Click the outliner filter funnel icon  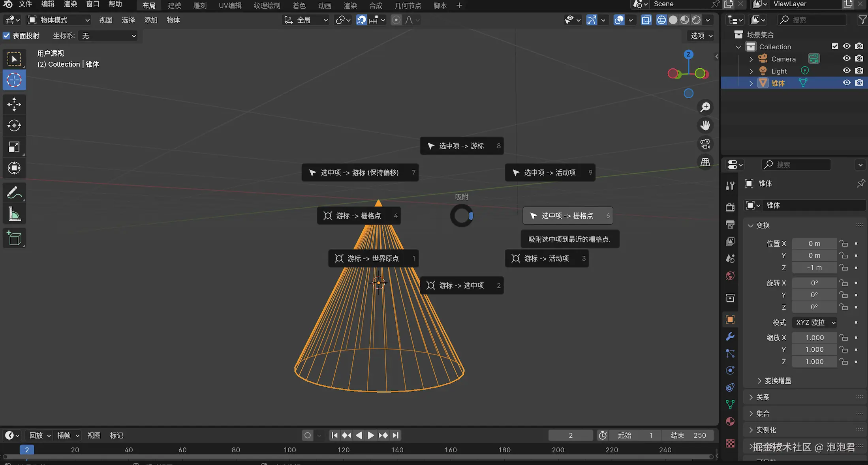pos(862,20)
